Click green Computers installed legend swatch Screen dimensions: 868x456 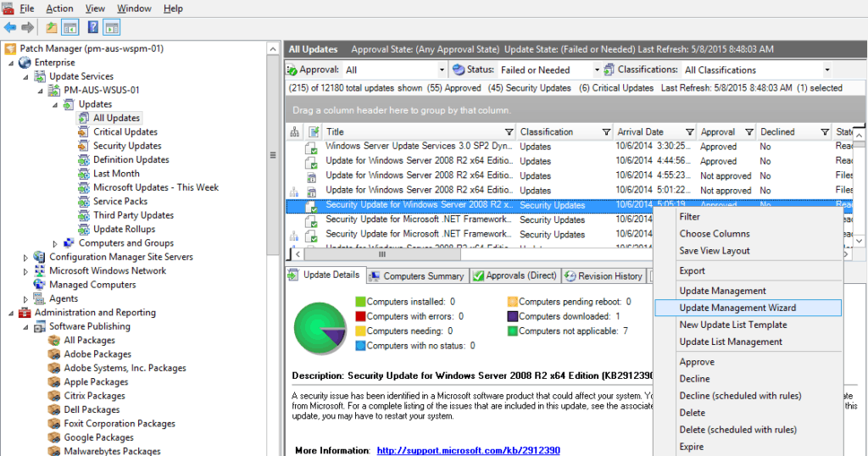tap(360, 302)
